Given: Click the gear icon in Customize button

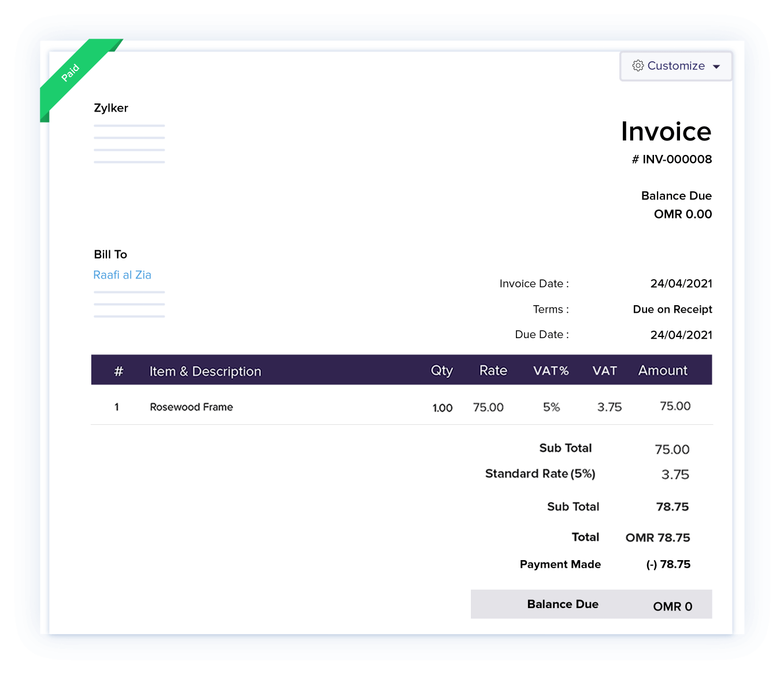Looking at the screenshot, I should click(x=638, y=66).
